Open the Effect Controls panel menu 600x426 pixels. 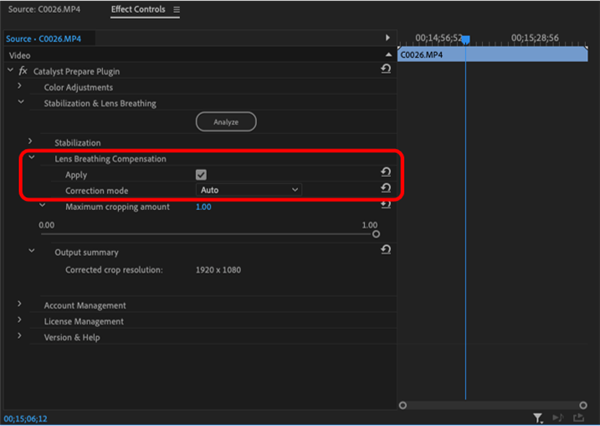click(x=177, y=10)
